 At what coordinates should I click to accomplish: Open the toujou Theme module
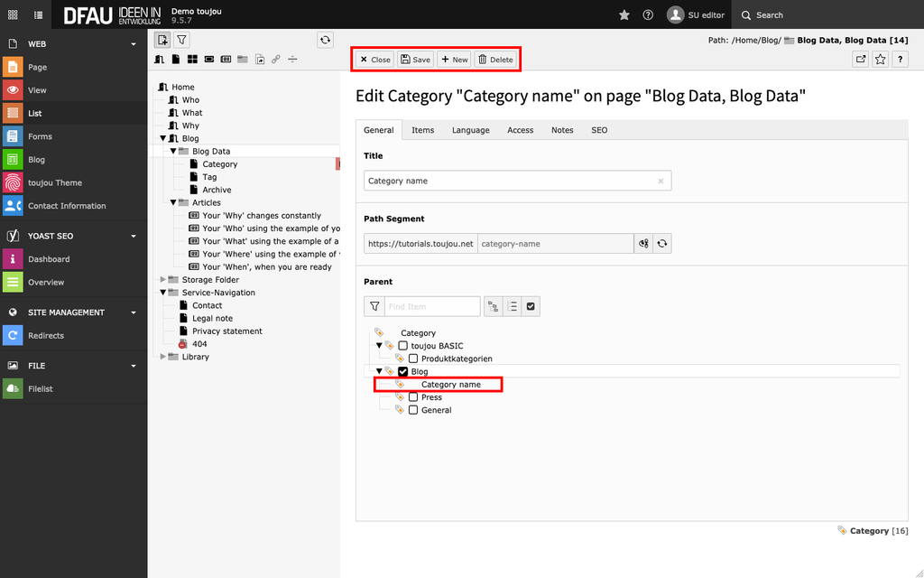tap(54, 182)
